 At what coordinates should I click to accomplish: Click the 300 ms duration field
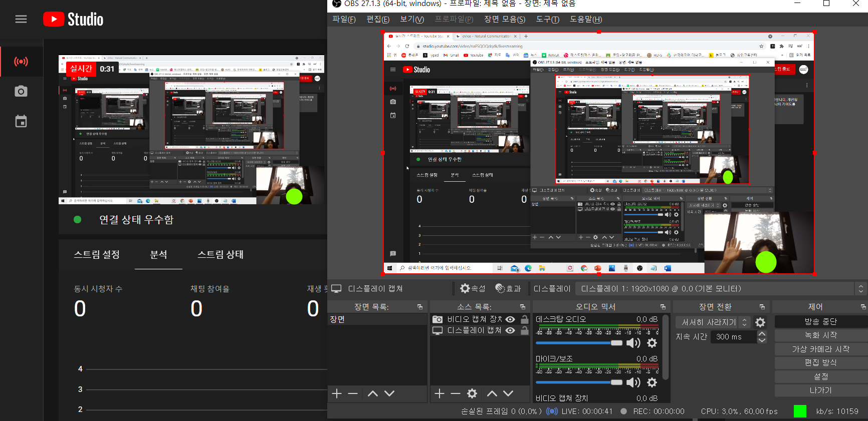tap(734, 337)
